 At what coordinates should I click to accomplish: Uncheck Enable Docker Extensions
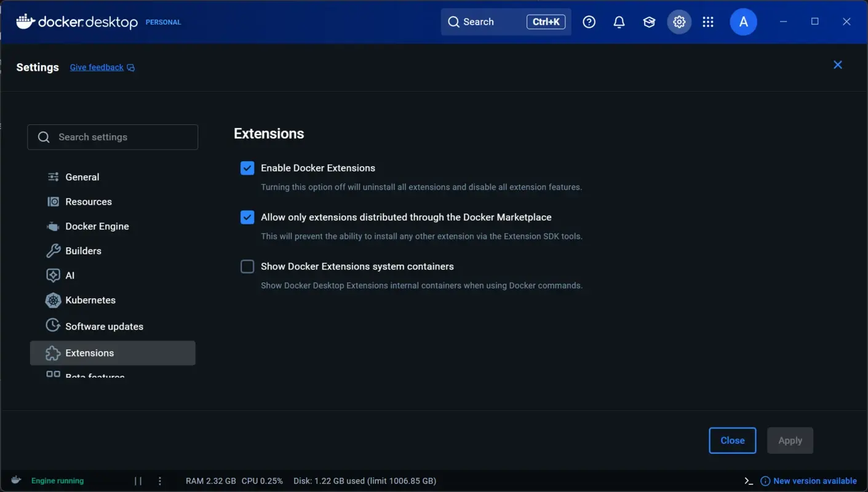pos(247,167)
